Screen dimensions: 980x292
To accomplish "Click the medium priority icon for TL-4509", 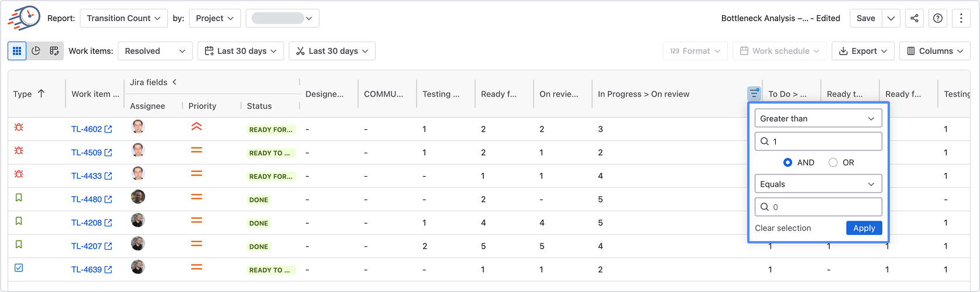I will pyautogui.click(x=197, y=150).
